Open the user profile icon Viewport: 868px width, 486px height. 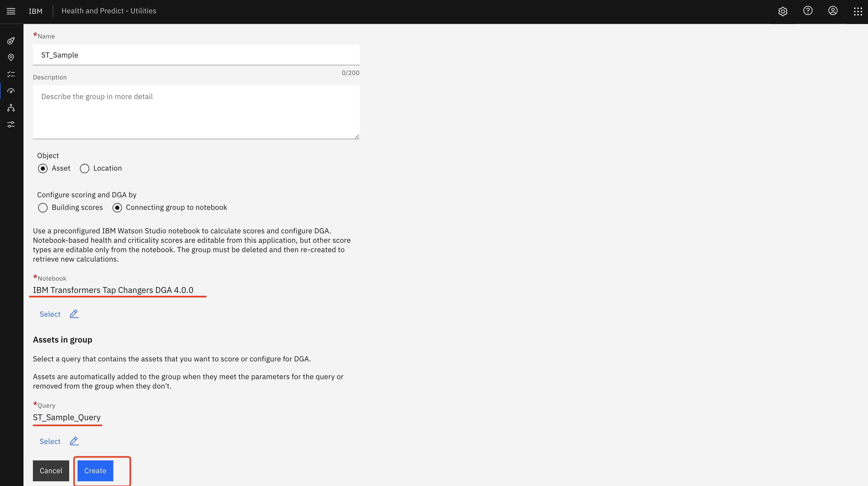click(x=833, y=11)
